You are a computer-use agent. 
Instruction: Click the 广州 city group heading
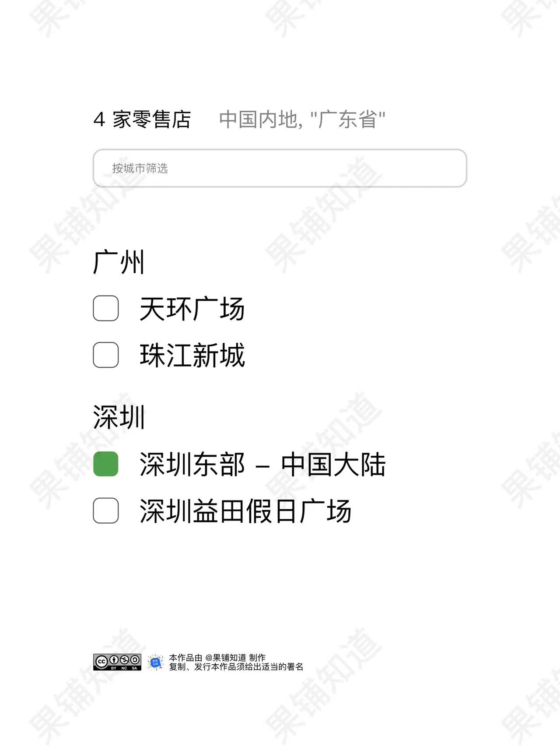pyautogui.click(x=119, y=262)
